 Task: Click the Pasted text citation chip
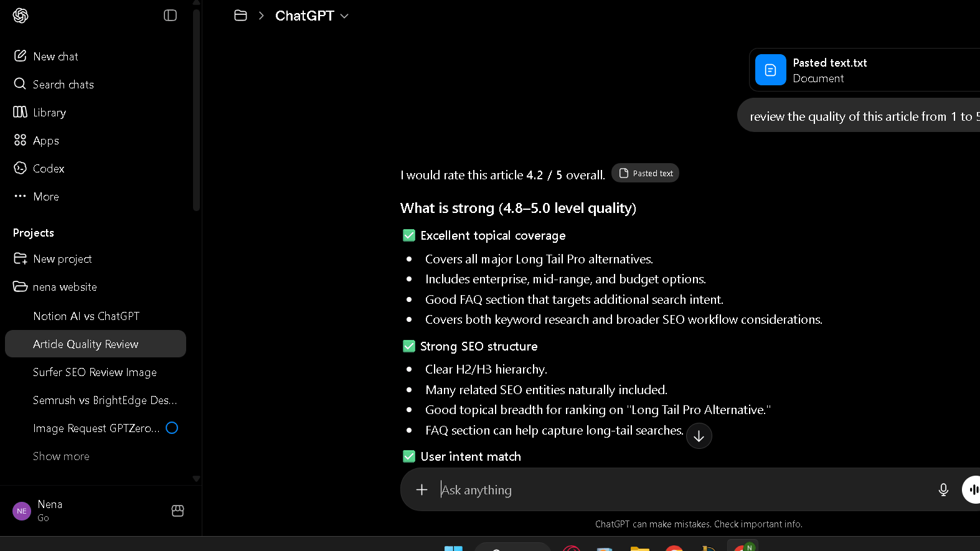[646, 173]
